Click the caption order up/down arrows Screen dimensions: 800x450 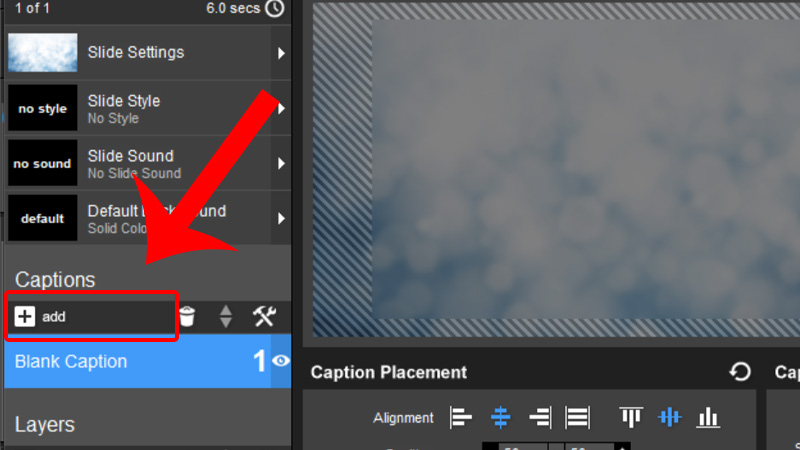[226, 316]
